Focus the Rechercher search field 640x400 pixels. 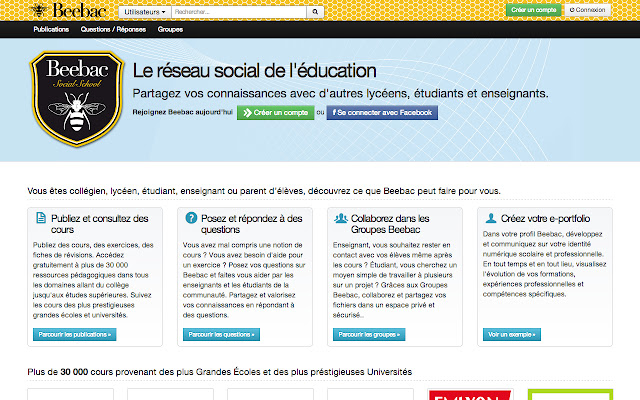[x=239, y=12]
